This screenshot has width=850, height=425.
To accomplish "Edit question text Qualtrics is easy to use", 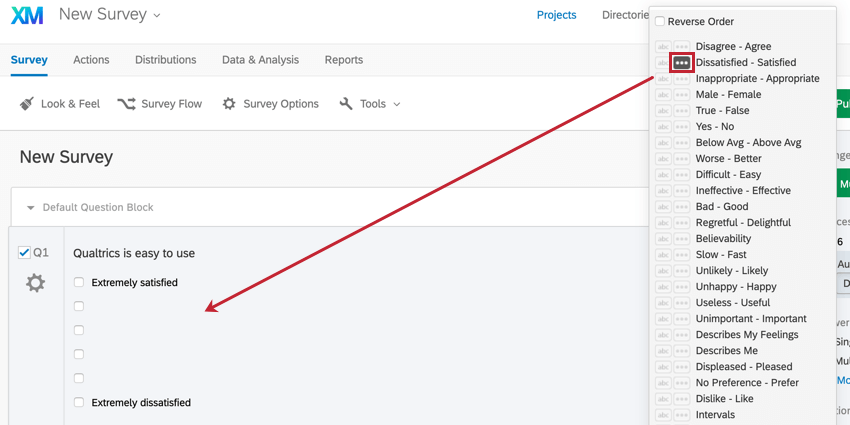I will (x=134, y=253).
